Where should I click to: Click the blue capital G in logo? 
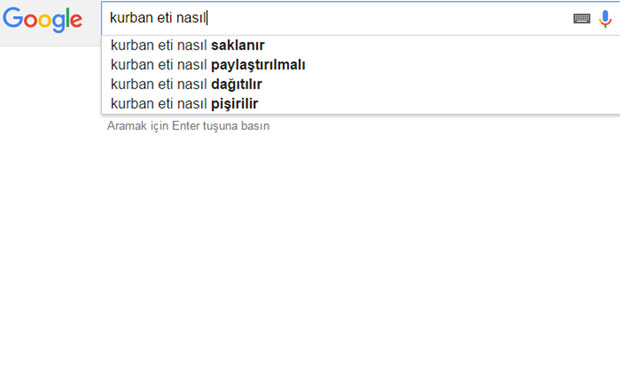click(x=13, y=18)
